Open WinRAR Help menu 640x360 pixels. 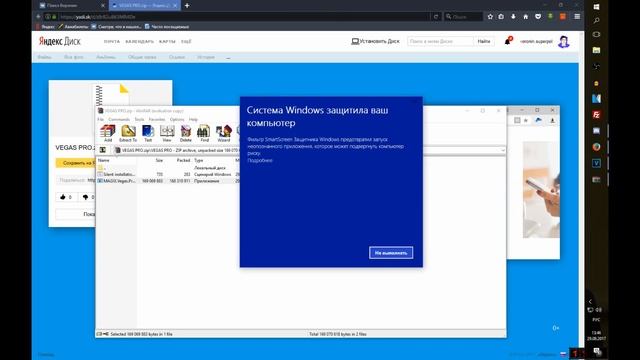[193, 119]
